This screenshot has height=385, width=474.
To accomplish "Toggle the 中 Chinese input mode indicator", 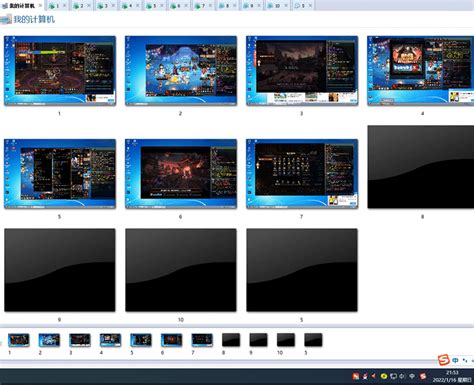I will pos(455,360).
